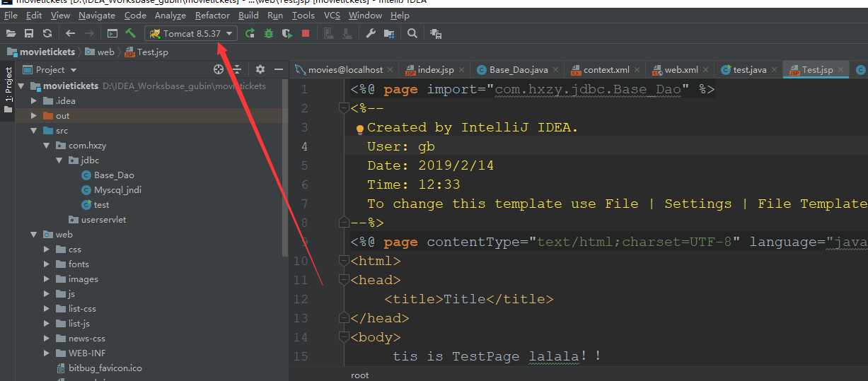Run with coverage shield icon

[287, 33]
